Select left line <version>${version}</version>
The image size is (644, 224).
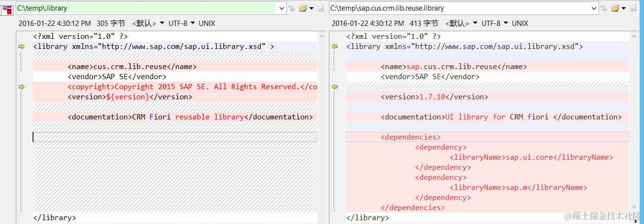click(x=175, y=97)
